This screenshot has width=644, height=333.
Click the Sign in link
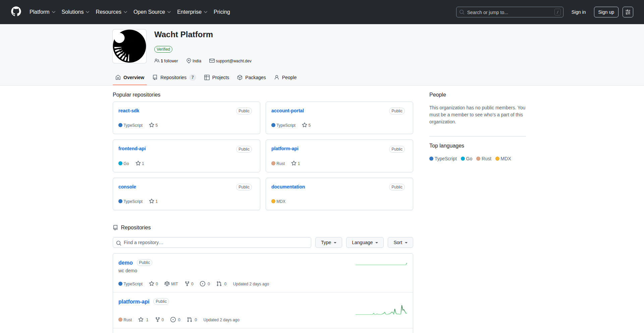pyautogui.click(x=579, y=12)
